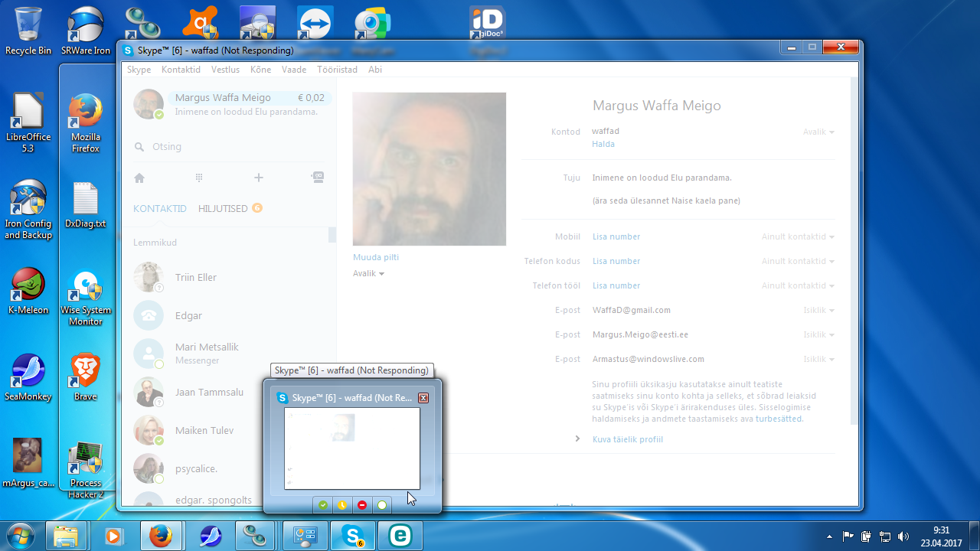Viewport: 980px width, 551px height.
Task: Open the Avalik dropdown in the Kontod row
Action: [818, 132]
